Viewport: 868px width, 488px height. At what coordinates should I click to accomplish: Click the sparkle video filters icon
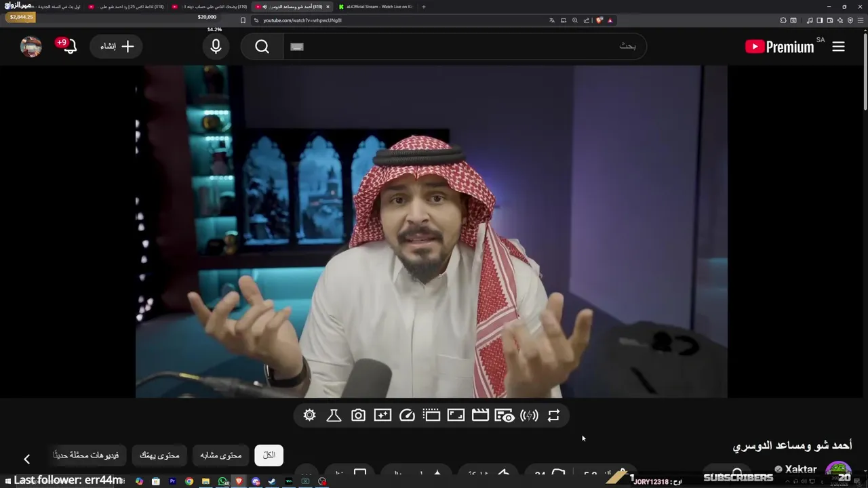coord(382,415)
